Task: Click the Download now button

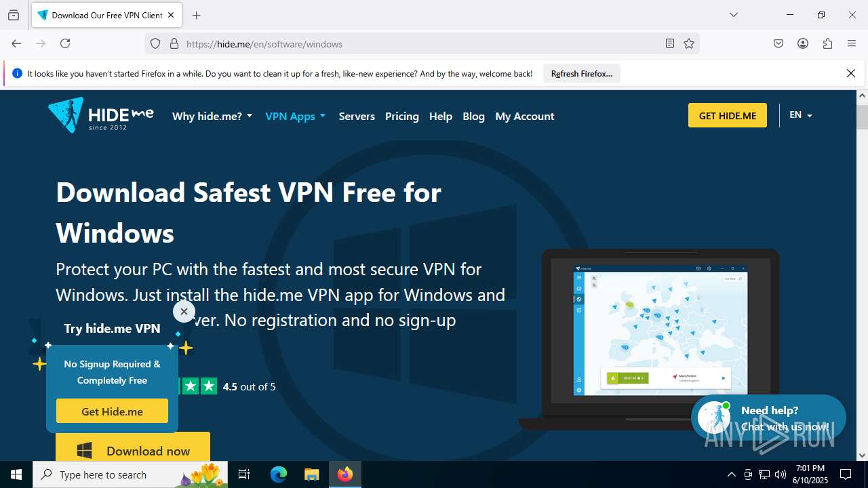Action: tap(133, 447)
